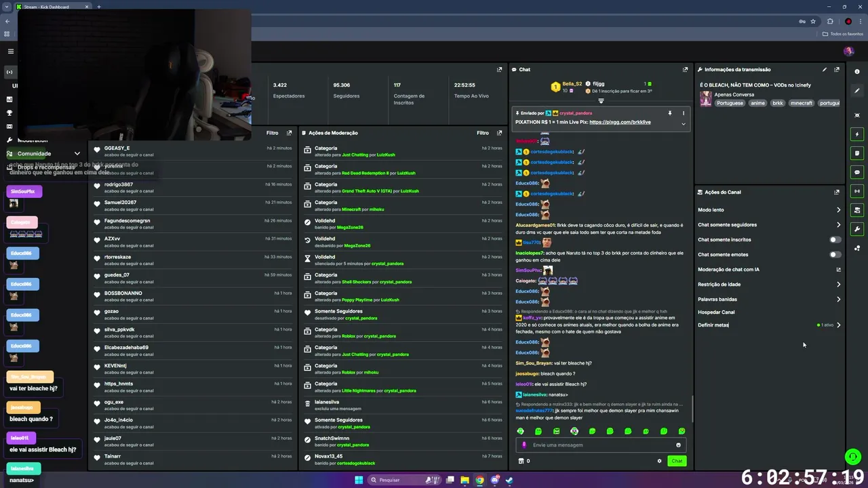Click the minecraft tag

point(801,103)
